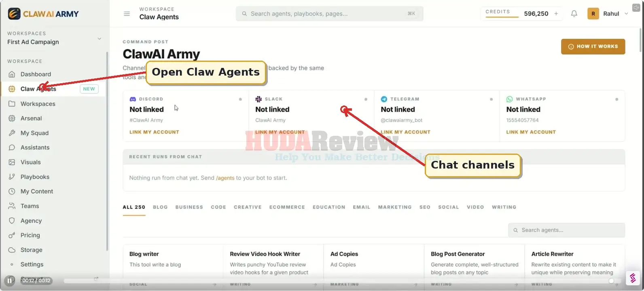Image resolution: width=644 pixels, height=291 pixels.
Task: Open the Blog Post Generator card
Action: pos(474,267)
